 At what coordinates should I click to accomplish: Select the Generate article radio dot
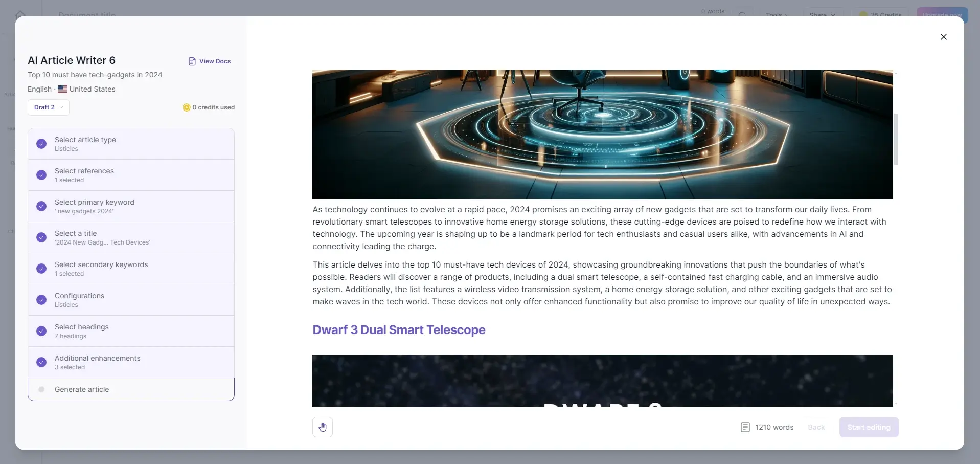41,389
